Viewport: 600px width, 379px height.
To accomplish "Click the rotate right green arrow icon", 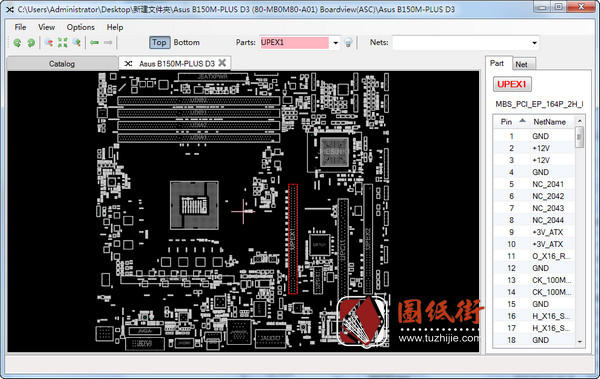I will tap(31, 42).
